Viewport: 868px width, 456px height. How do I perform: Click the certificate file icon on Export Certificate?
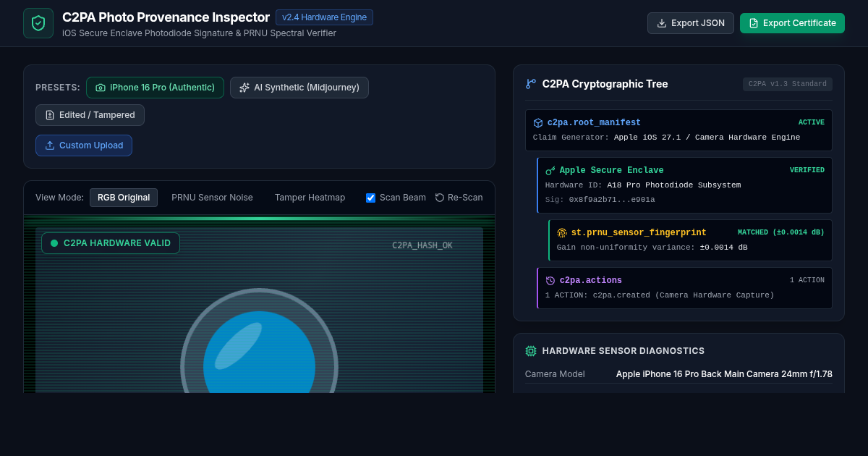pyautogui.click(x=754, y=23)
